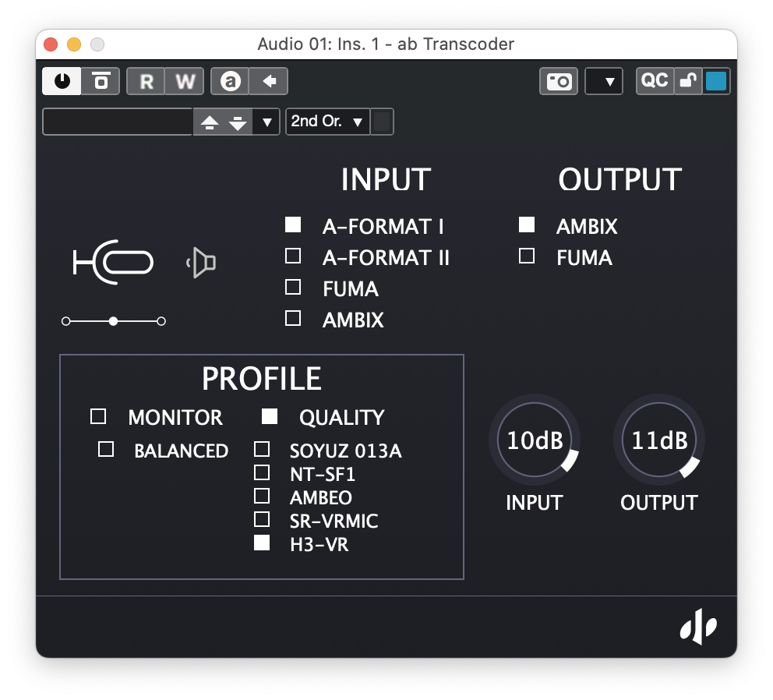Enable MONITOR profile checkbox
773x700 pixels.
click(x=98, y=415)
